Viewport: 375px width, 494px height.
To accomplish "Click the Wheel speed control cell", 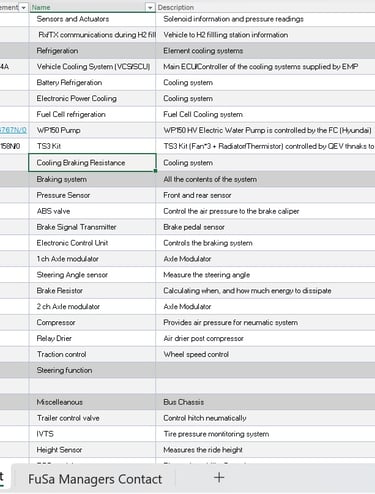I will (x=265, y=354).
